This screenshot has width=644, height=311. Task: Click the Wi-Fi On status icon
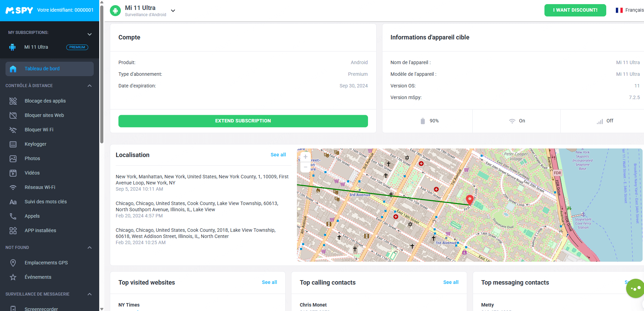pos(512,121)
